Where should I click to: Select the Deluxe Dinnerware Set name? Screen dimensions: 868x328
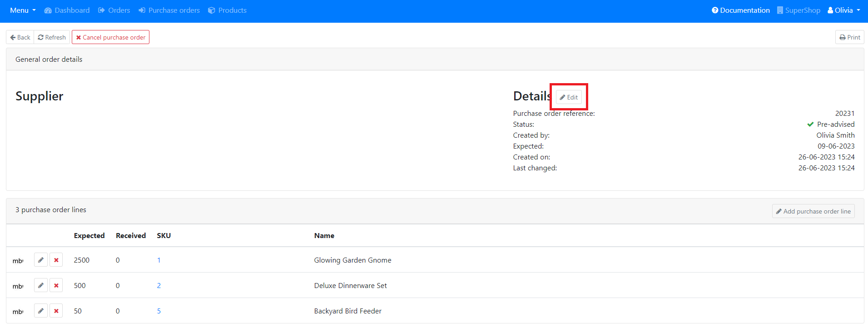point(350,286)
